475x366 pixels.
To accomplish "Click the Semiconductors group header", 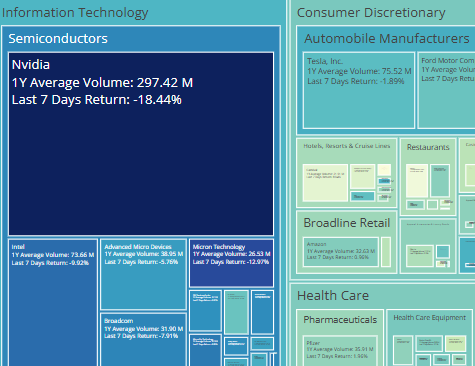I will point(58,39).
